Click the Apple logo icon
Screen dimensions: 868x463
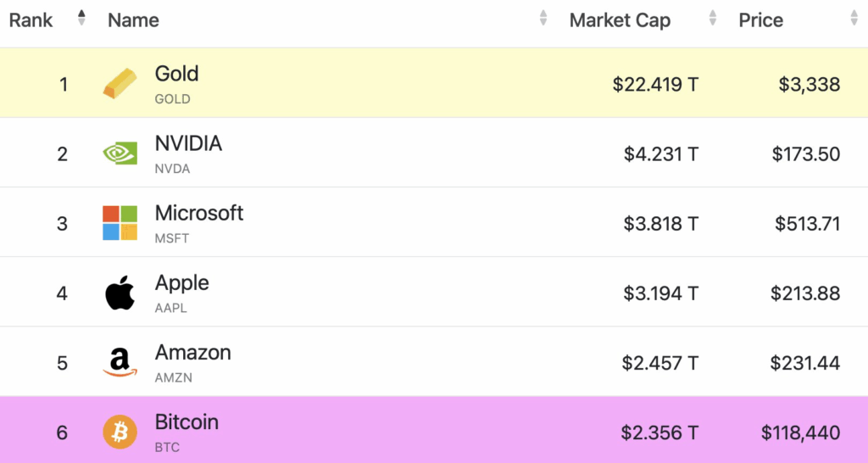click(x=120, y=293)
